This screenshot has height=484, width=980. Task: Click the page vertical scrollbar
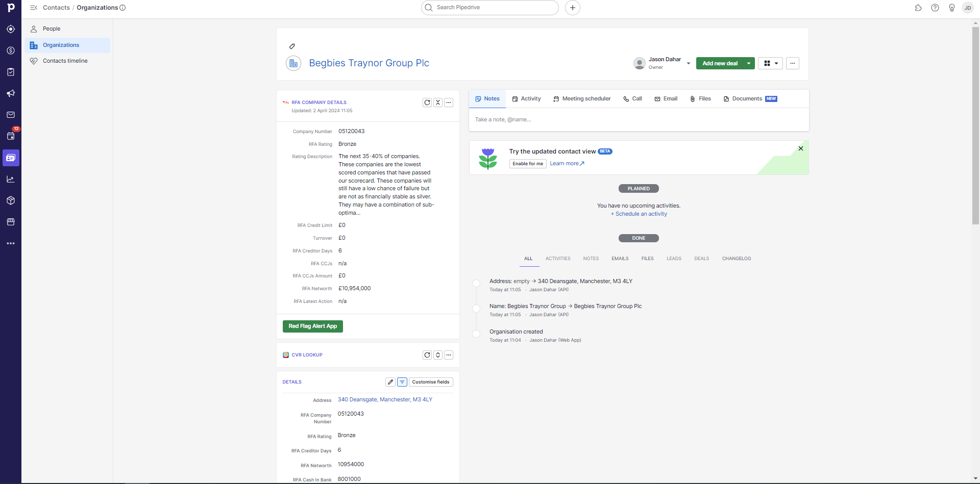tap(975, 125)
